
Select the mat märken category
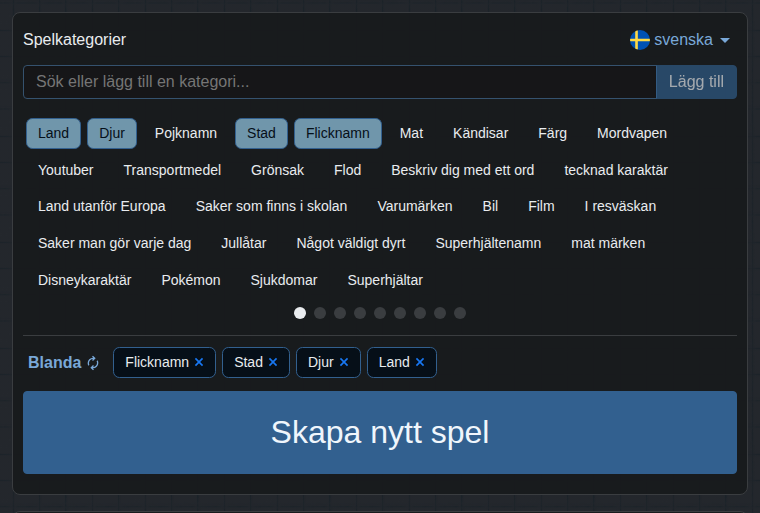[x=608, y=243]
